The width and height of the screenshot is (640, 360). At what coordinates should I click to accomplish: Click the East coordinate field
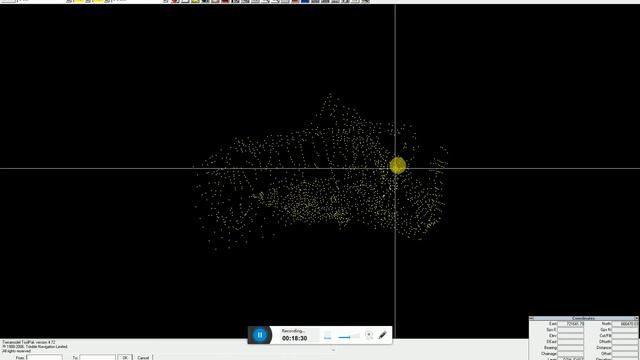(x=571, y=324)
